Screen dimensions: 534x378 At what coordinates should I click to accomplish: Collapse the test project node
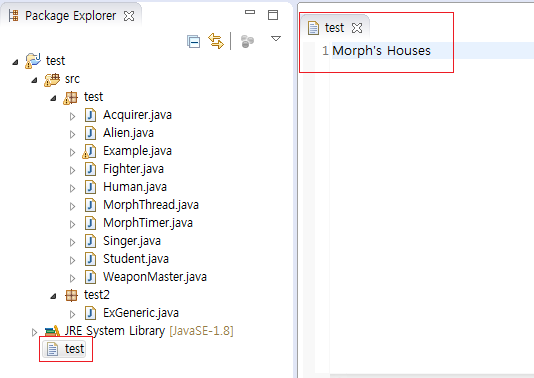point(15,62)
